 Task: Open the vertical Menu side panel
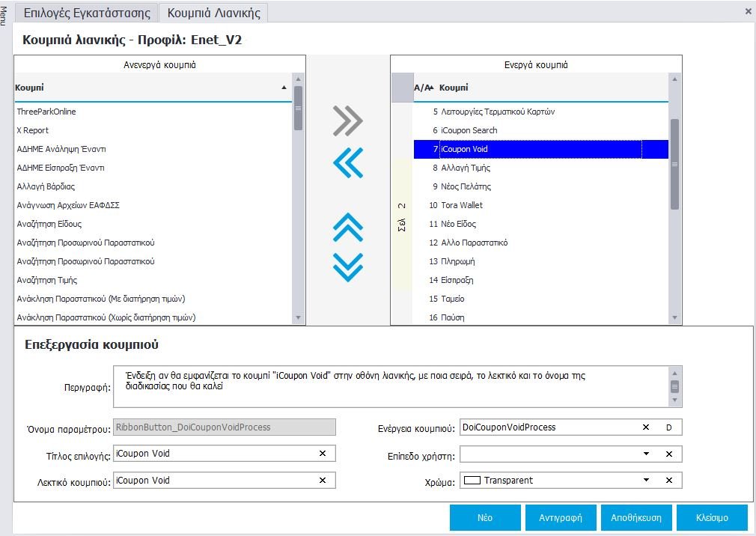point(5,15)
